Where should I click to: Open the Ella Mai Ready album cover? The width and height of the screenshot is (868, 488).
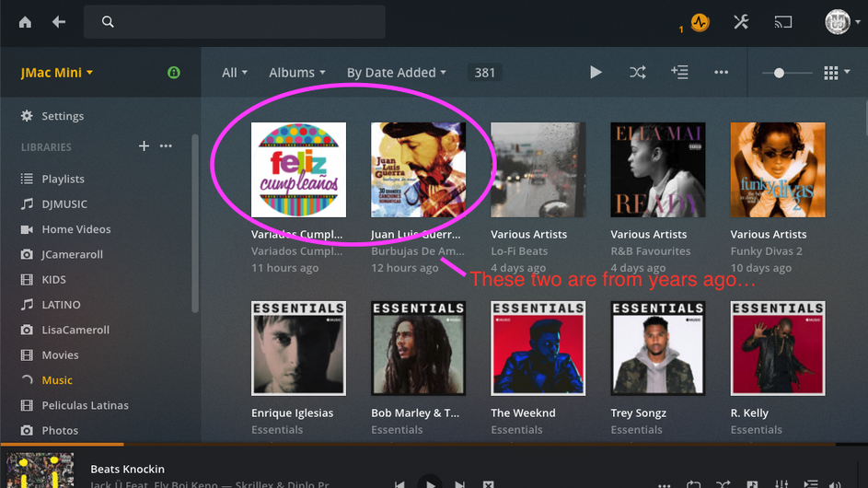658,170
